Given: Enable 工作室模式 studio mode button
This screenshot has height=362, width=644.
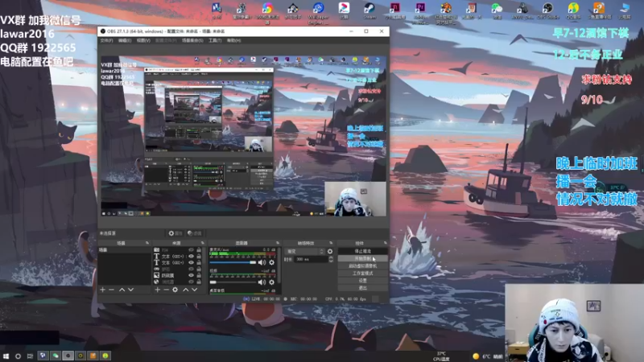Looking at the screenshot, I should coord(362,274).
